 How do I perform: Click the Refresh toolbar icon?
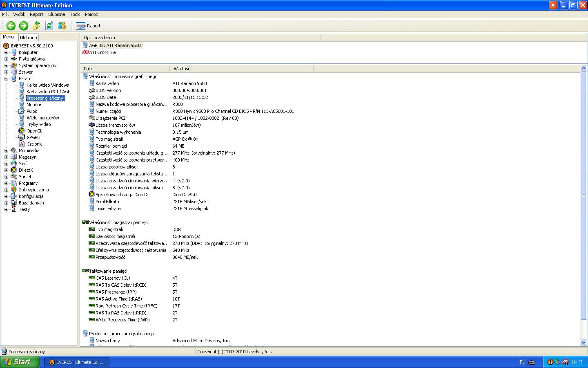coord(49,26)
